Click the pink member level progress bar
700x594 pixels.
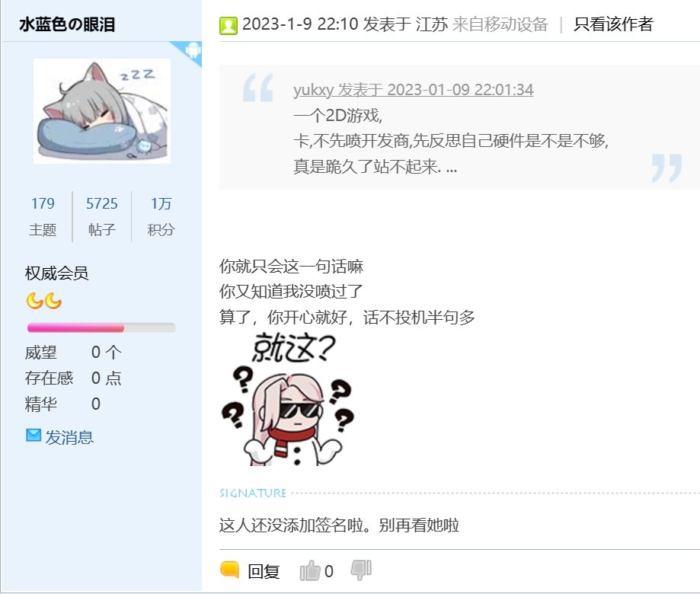(101, 328)
